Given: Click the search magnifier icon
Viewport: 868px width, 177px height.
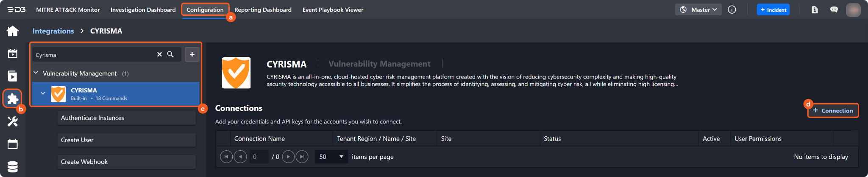Looking at the screenshot, I should (x=170, y=54).
